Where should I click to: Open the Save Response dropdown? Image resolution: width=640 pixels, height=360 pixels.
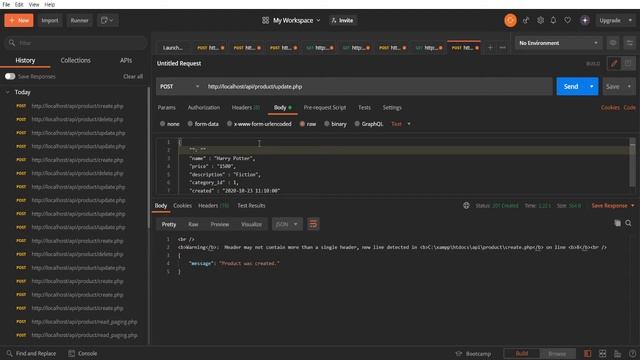[613, 206]
